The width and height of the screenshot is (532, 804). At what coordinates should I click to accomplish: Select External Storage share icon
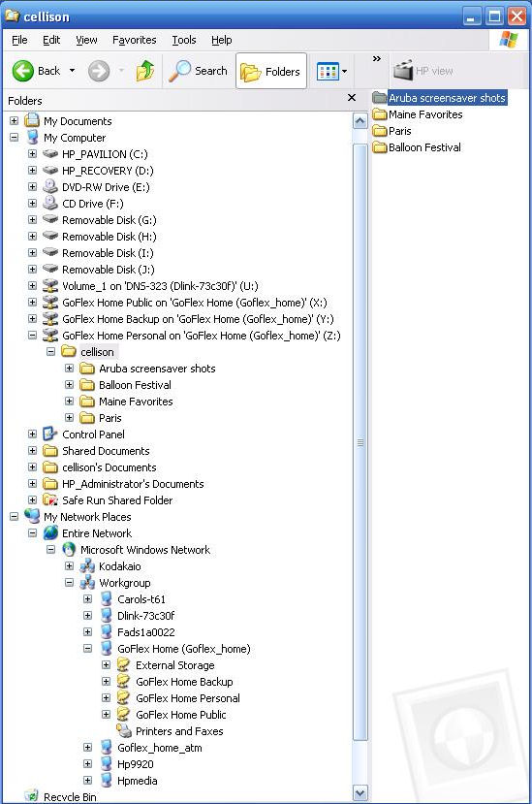click(x=123, y=665)
